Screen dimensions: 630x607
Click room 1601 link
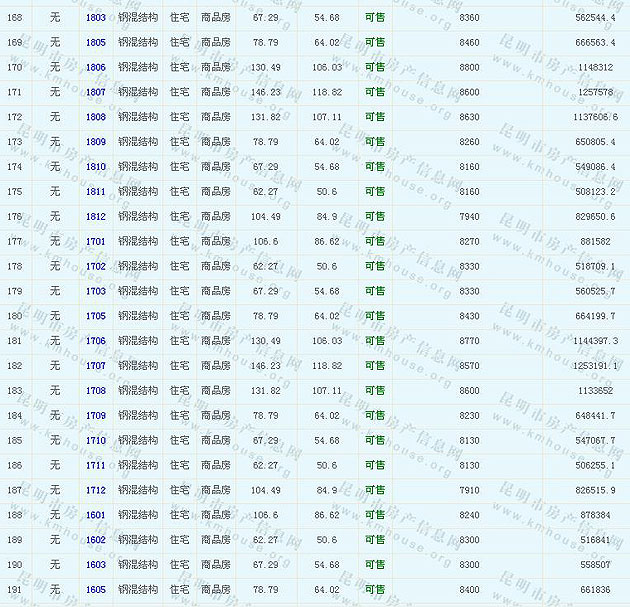pos(96,515)
